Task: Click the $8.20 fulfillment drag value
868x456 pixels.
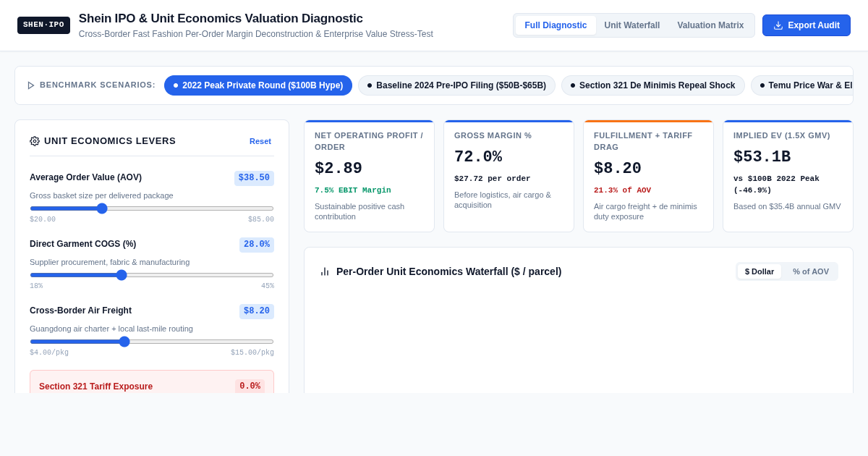Action: [618, 169]
